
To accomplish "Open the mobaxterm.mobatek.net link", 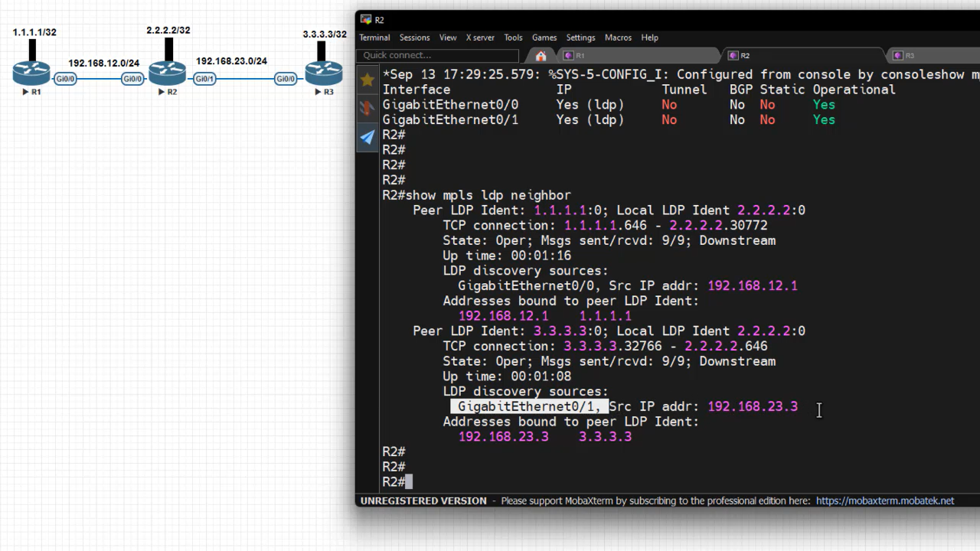I will (884, 500).
